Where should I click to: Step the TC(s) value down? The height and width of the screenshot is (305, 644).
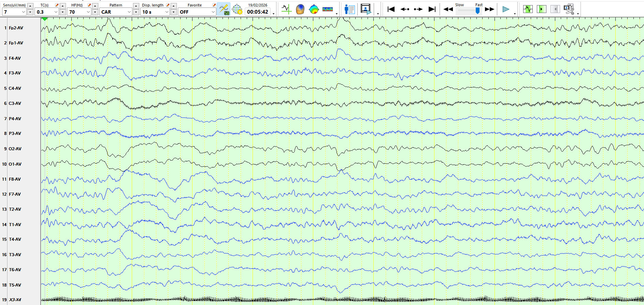(x=63, y=12)
